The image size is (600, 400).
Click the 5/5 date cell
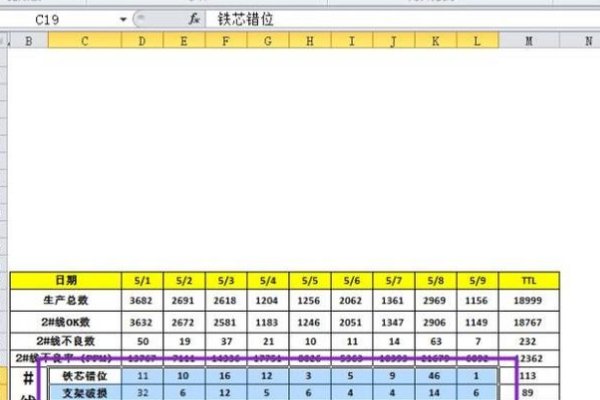[310, 281]
